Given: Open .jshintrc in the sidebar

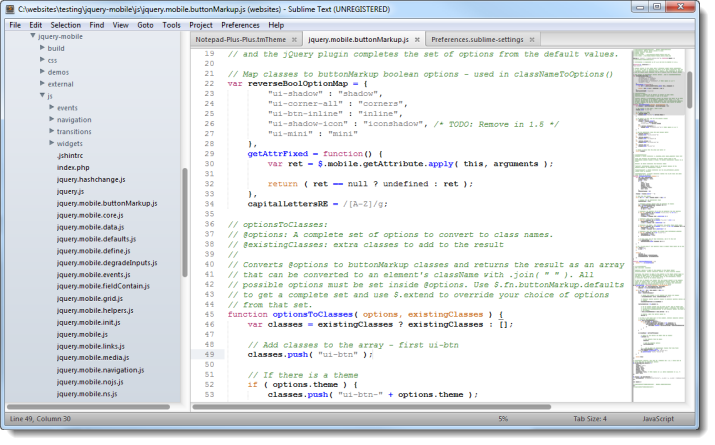Looking at the screenshot, I should 70,155.
